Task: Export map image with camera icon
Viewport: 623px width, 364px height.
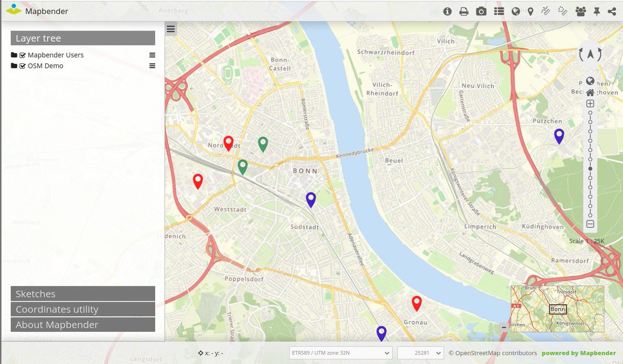Action: coord(481,11)
